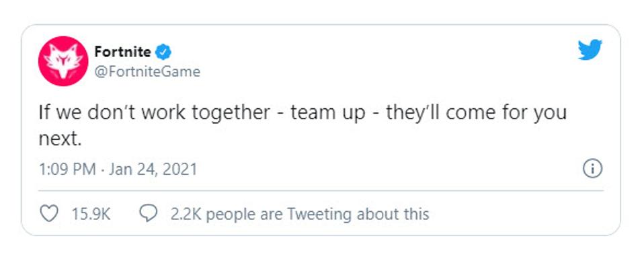Click "Tweeting about this" text
The width and height of the screenshot is (644, 259).
pyautogui.click(x=358, y=214)
